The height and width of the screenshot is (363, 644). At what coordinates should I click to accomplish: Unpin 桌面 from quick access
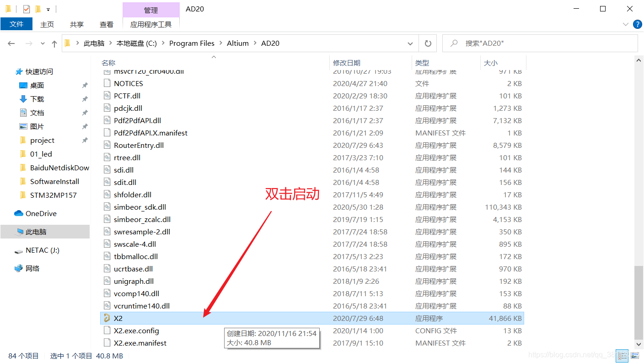click(x=85, y=85)
